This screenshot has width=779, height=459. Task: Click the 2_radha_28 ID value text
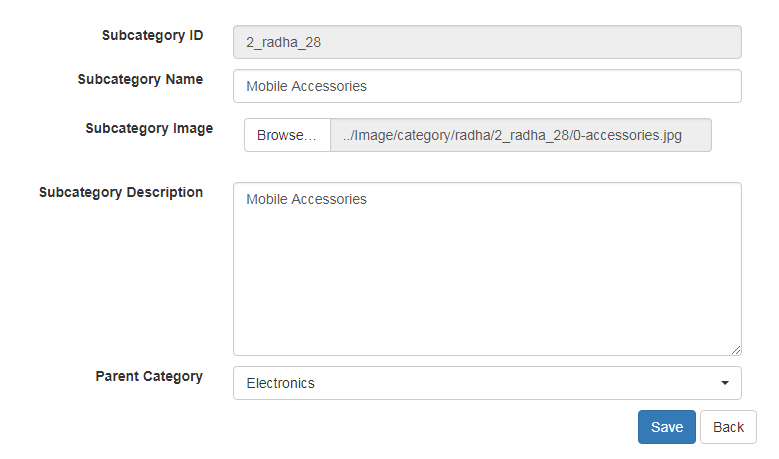[x=283, y=43]
